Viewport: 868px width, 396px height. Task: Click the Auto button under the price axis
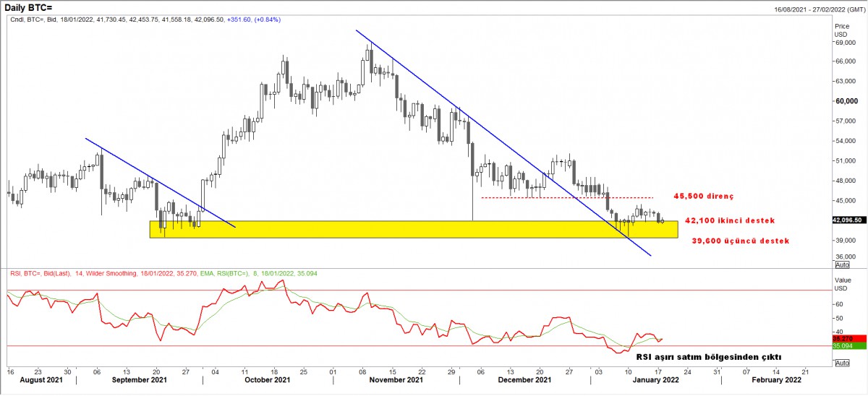click(841, 265)
